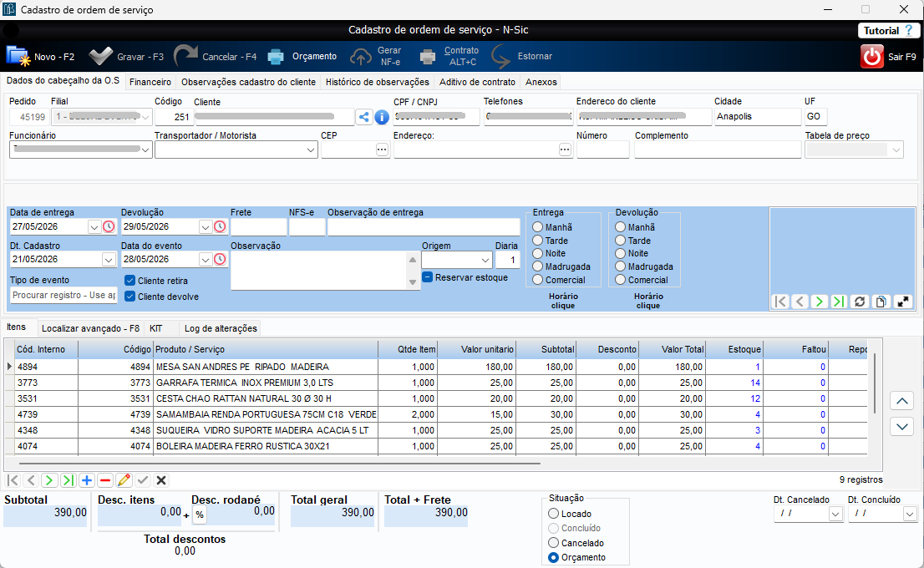Save with the Gravar - F3 checkmark
924x568 pixels.
(x=100, y=56)
